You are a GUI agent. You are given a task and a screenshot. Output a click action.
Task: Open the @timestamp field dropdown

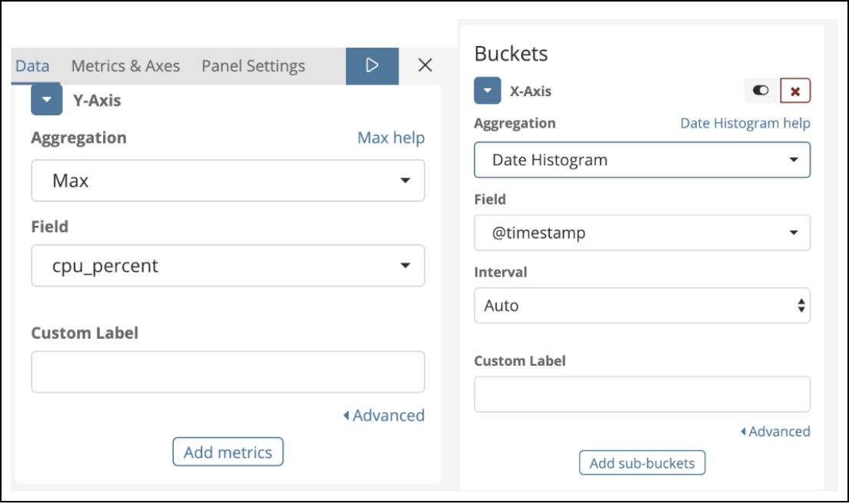(x=641, y=233)
